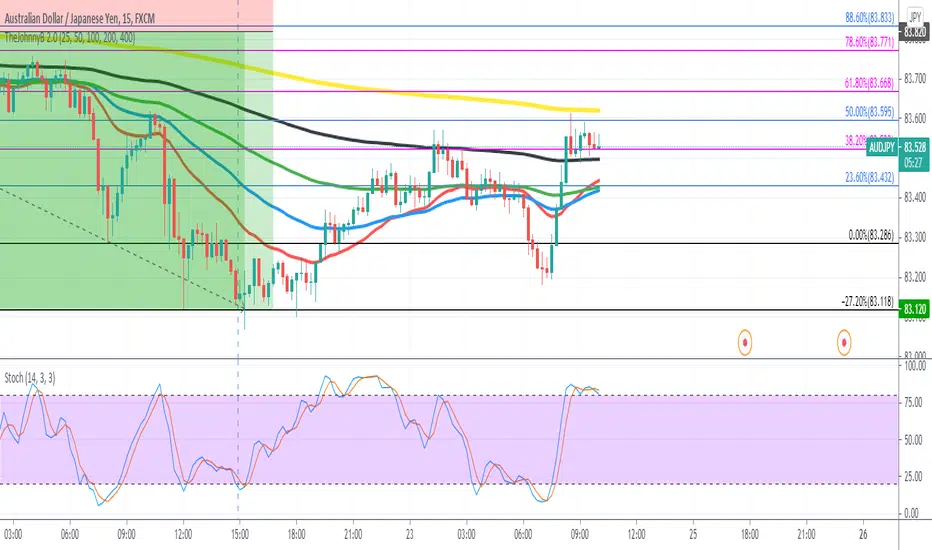932x550 pixels.
Task: Click the rightmost red economic event marker
Action: pyautogui.click(x=844, y=342)
